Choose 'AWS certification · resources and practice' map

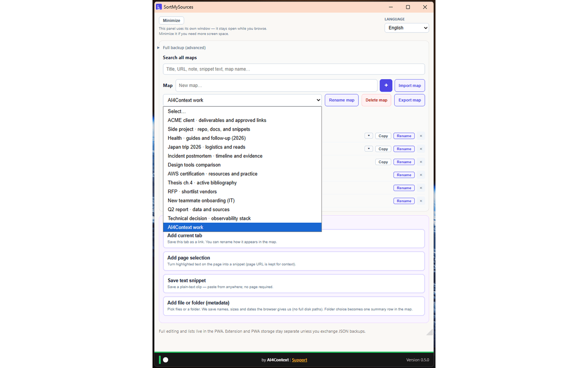[242, 174]
